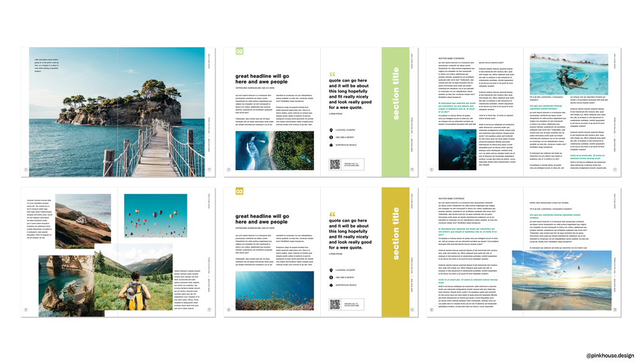Click the 'quote can go here' text beside yellow bar
Screen dimensions: 641x364
pyautogui.click(x=350, y=234)
